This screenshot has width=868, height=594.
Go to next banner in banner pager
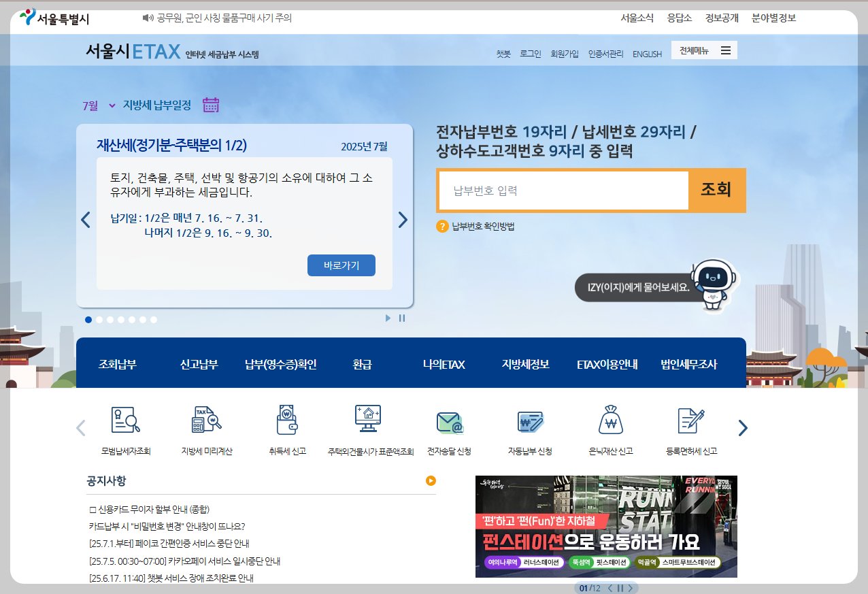[630, 589]
